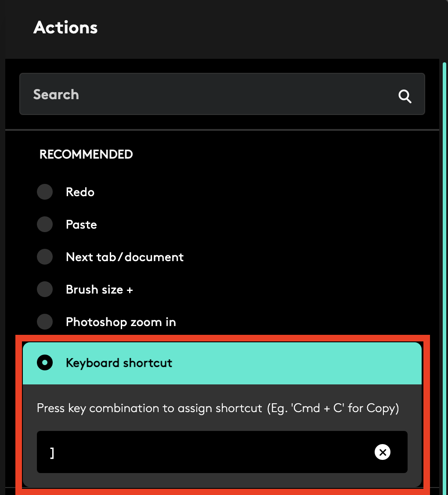The image size is (448, 495).
Task: Click the Redo text label
Action: (80, 192)
